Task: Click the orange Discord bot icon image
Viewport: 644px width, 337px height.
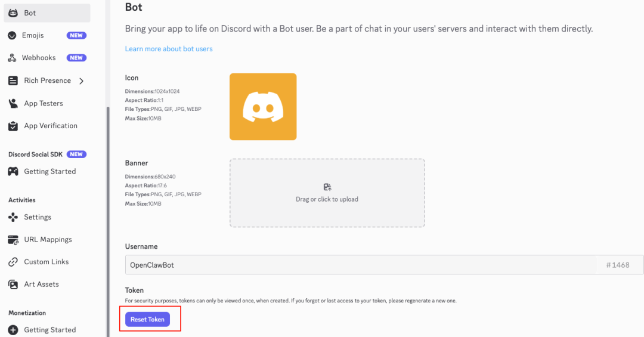Action: [263, 107]
